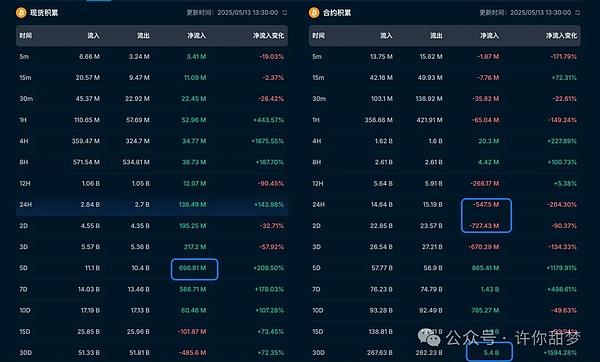Click inflow value 6.66 M in 现货积累
Image resolution: width=600 pixels, height=362 pixels.
pyautogui.click(x=90, y=57)
